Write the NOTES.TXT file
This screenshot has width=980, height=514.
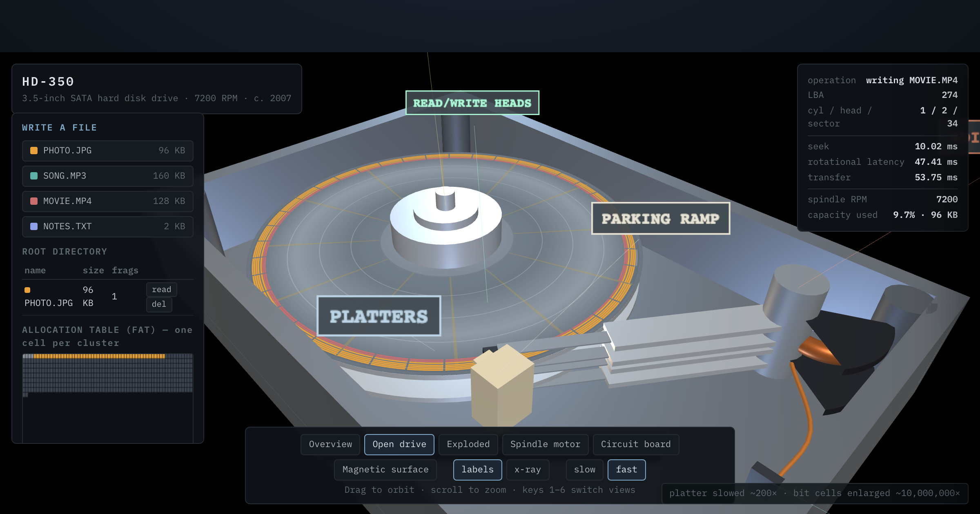108,227
